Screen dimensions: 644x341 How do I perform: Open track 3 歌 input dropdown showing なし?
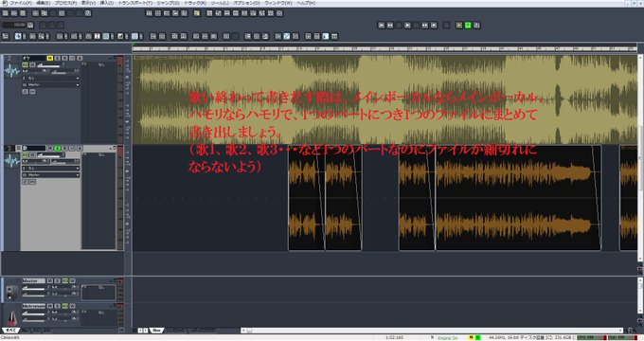[50, 169]
